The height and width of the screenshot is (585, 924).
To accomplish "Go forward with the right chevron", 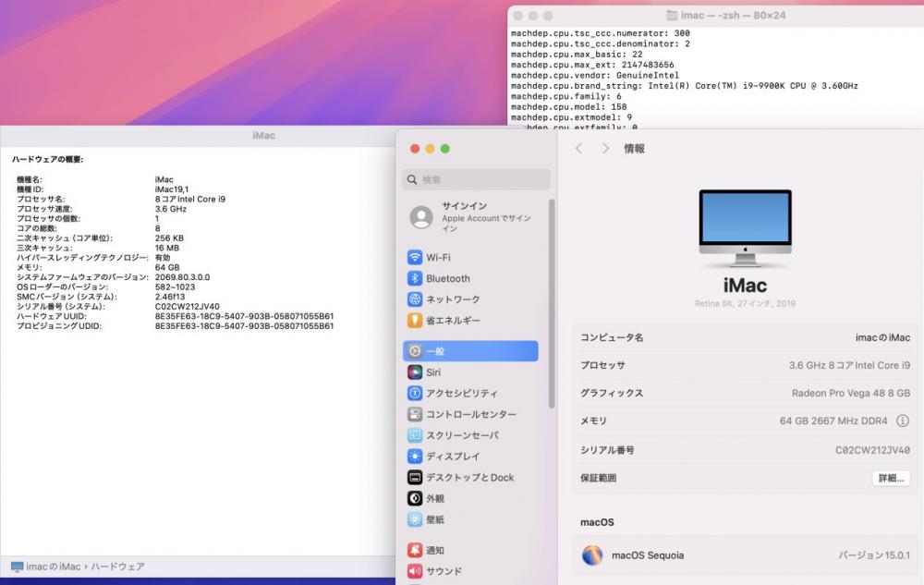I will 605,149.
